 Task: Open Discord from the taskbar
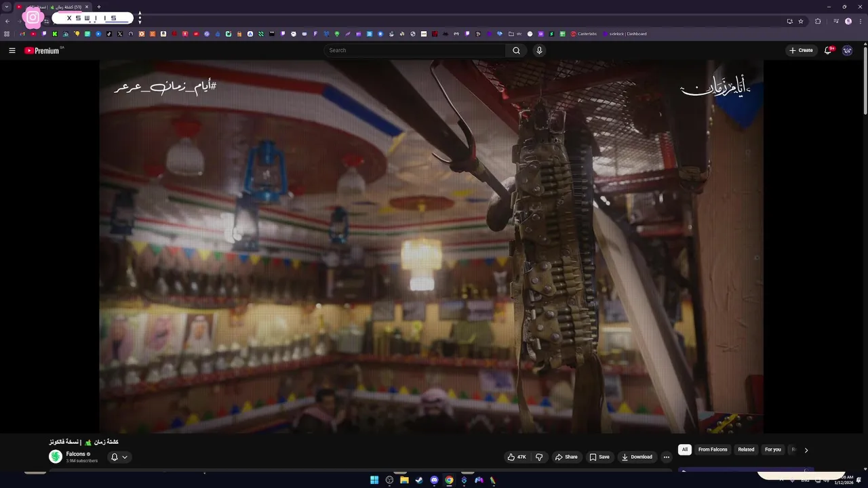[x=434, y=480]
